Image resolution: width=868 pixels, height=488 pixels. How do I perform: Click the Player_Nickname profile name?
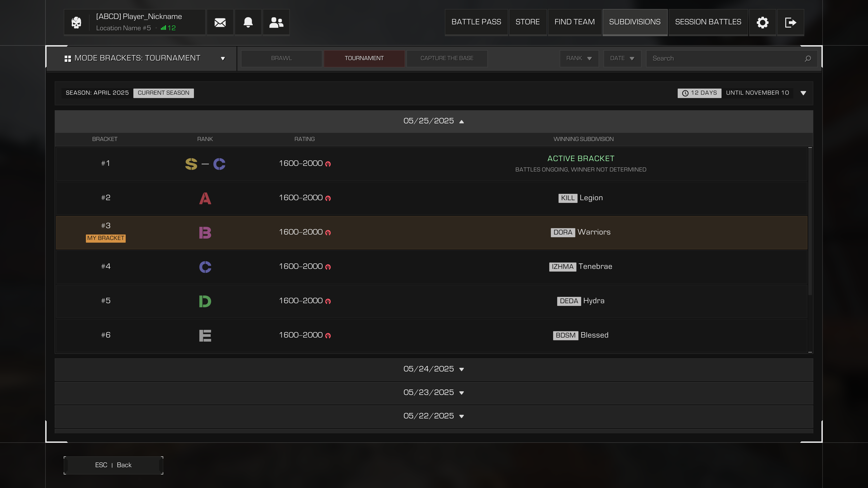pos(139,16)
